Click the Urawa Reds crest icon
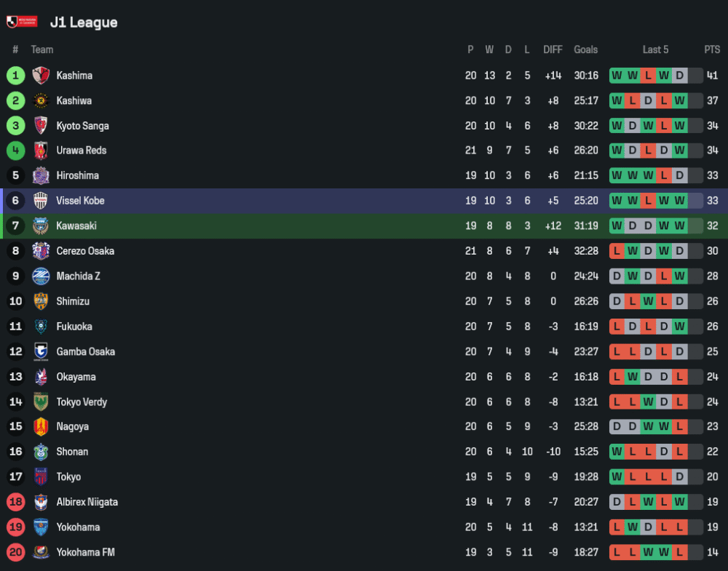 pos(41,151)
